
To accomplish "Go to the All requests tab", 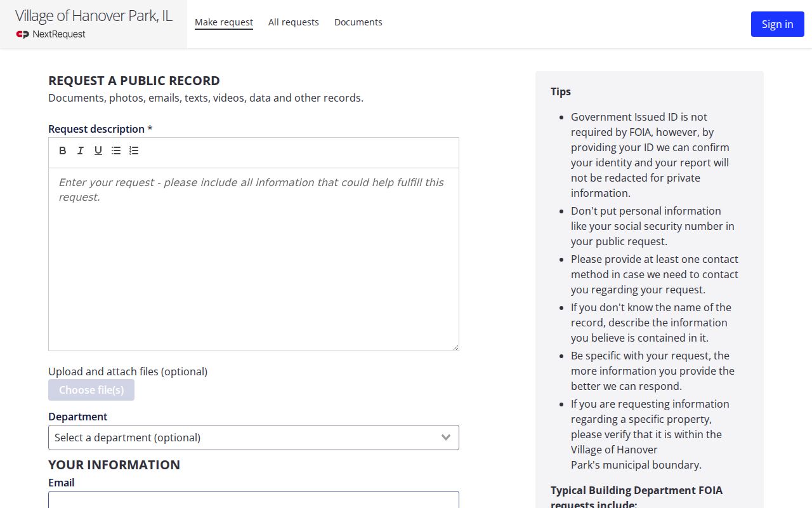I will click(x=294, y=22).
